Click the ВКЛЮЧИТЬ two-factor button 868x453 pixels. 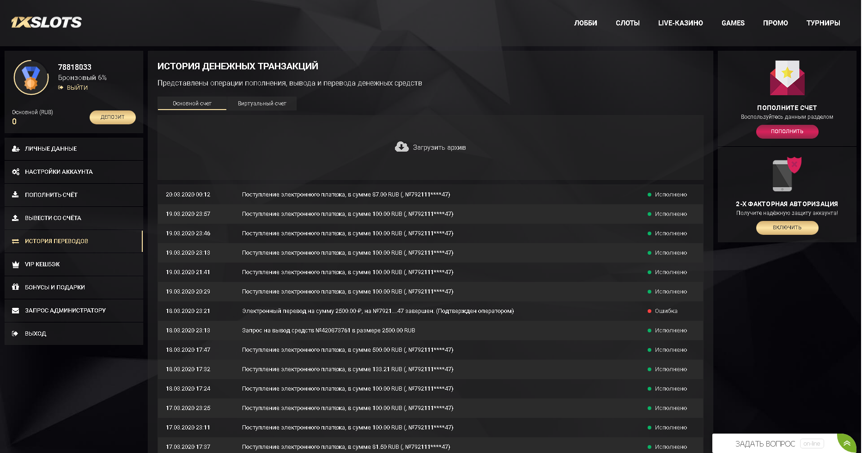pos(787,227)
